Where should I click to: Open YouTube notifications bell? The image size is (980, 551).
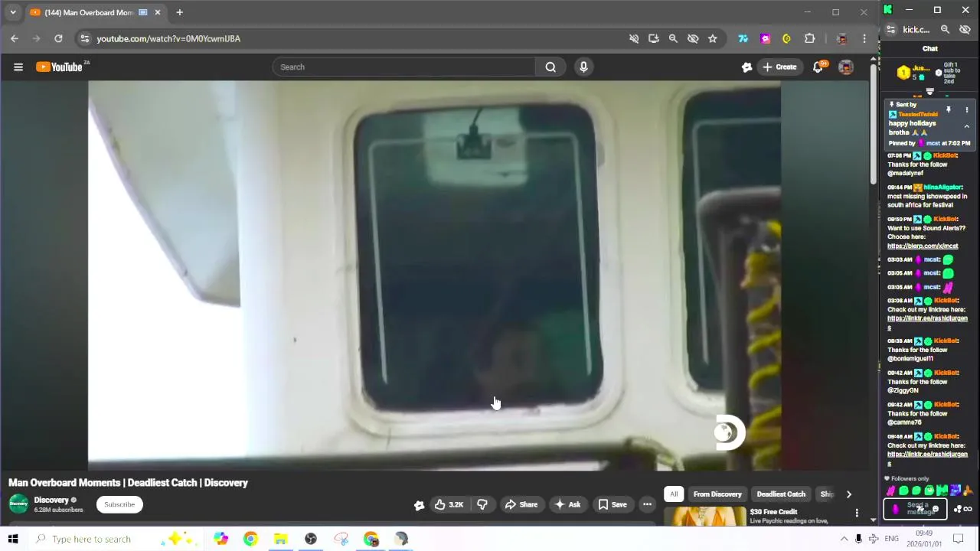coord(818,67)
